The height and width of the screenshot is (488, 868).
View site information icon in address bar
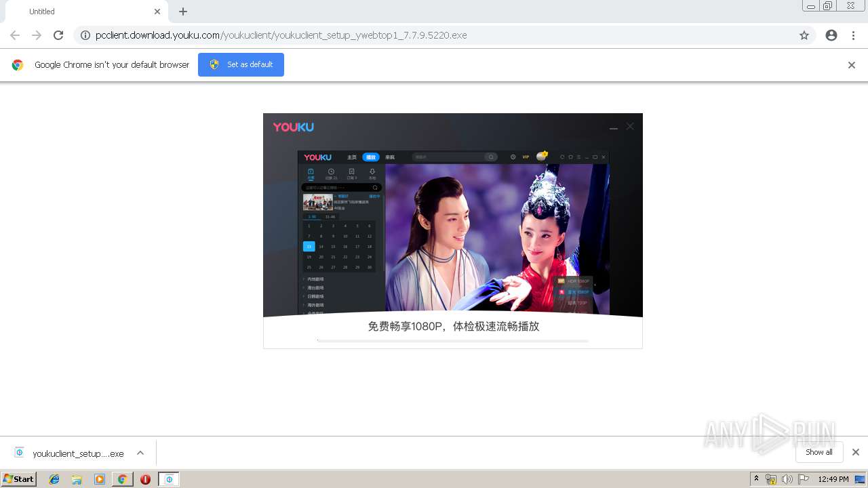point(85,35)
